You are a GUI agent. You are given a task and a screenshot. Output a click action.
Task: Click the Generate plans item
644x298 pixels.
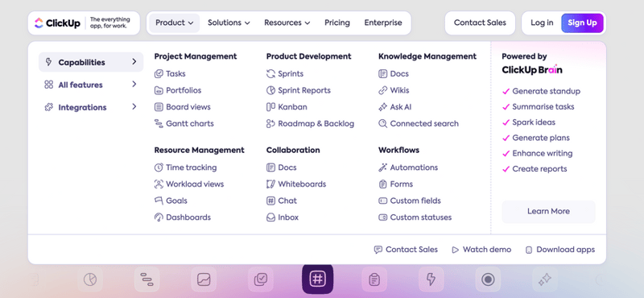536,138
